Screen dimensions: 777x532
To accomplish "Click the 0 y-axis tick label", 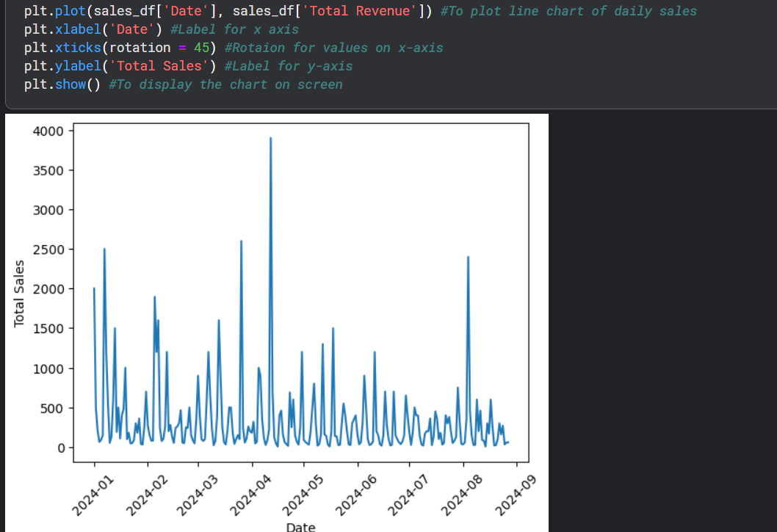I will (x=61, y=448).
